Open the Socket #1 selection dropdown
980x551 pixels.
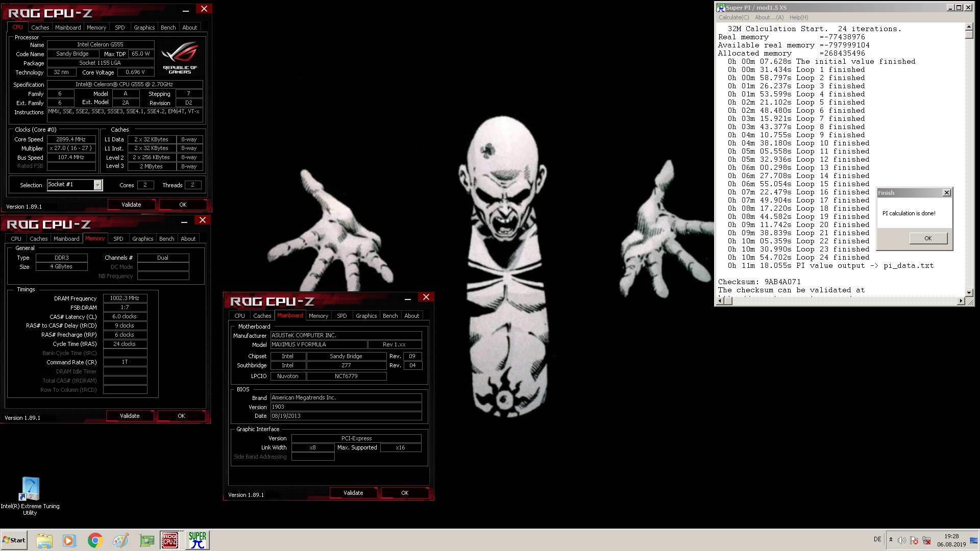click(x=97, y=185)
